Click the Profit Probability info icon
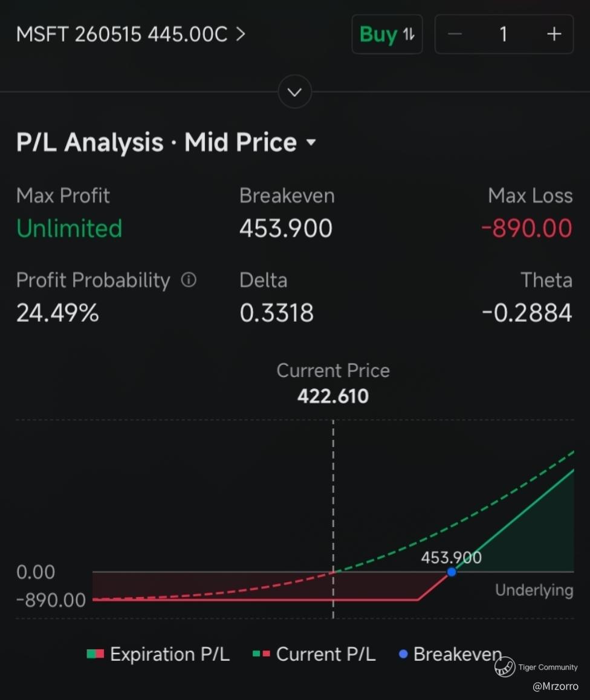The width and height of the screenshot is (590, 700). click(189, 280)
